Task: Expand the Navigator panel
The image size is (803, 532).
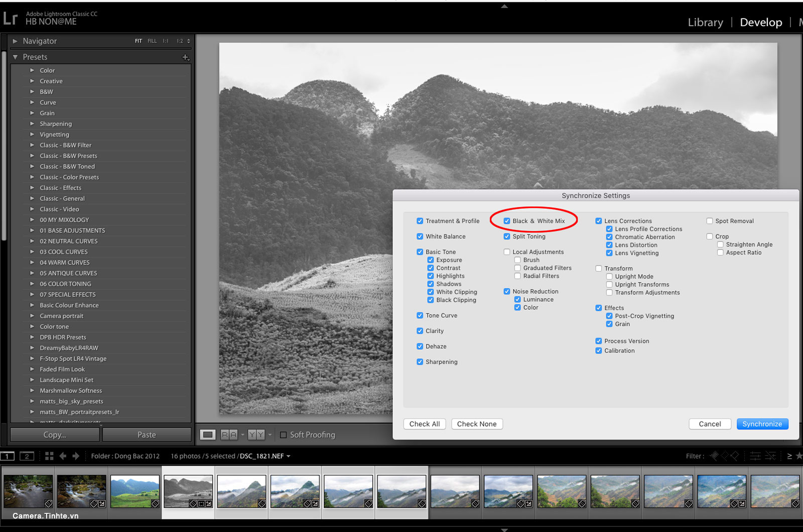Action: click(x=15, y=41)
